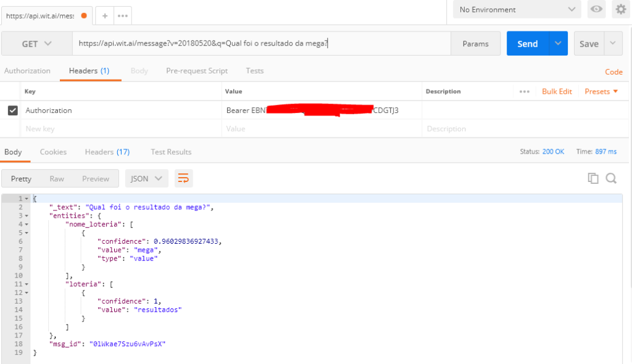This screenshot has width=632, height=364.
Task: Select the Raw response view
Action: pyautogui.click(x=57, y=178)
